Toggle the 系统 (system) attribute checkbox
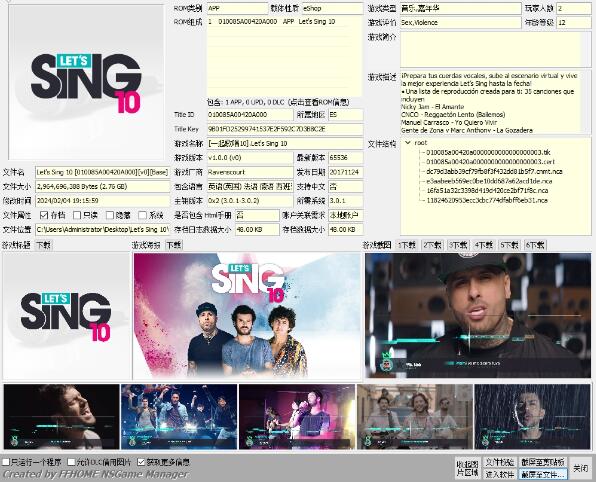This screenshot has width=596, height=482. click(143, 216)
